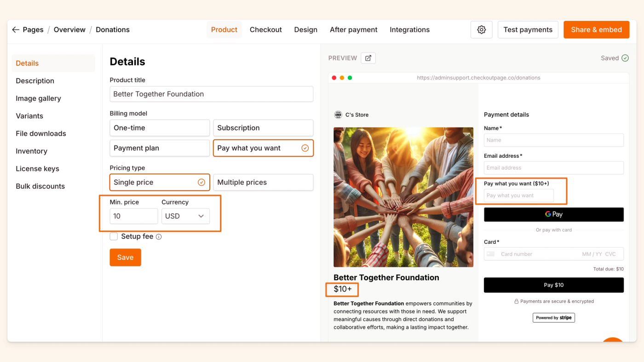Switch to the Design tab

(x=306, y=29)
